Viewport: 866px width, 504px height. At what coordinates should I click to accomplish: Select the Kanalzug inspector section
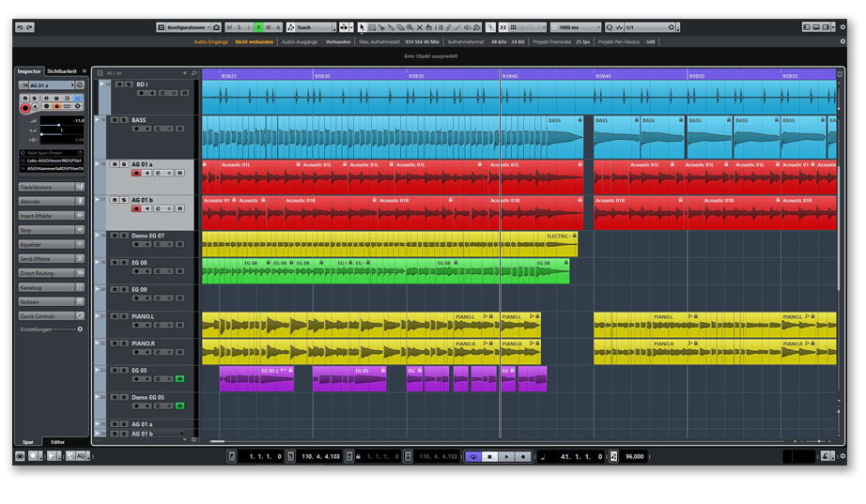[x=51, y=287]
